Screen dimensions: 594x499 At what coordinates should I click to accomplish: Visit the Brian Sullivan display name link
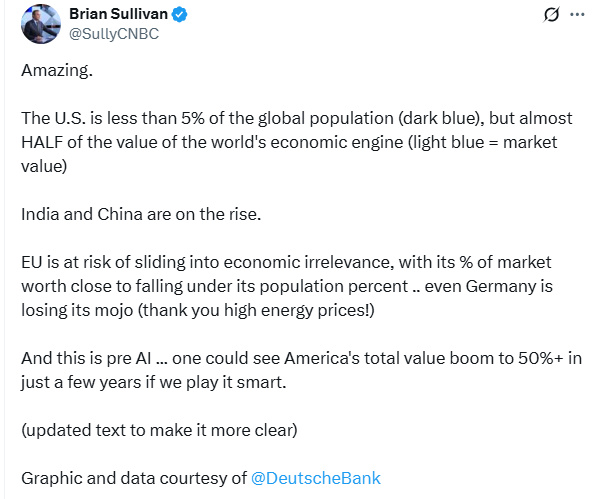pyautogui.click(x=119, y=14)
